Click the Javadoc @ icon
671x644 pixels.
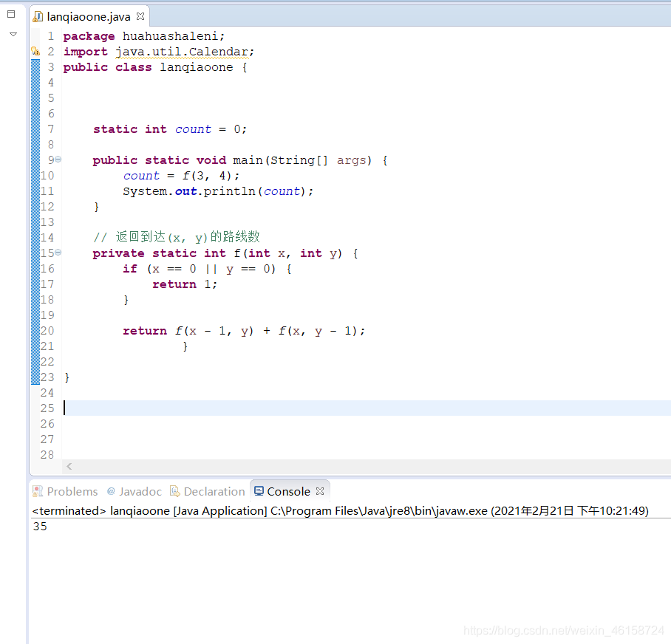111,491
